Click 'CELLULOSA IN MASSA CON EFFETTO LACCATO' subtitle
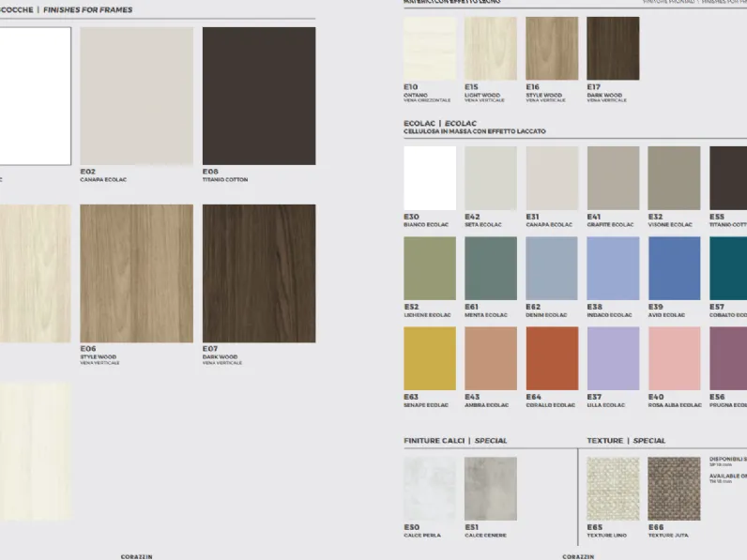747x560 pixels. pos(475,131)
